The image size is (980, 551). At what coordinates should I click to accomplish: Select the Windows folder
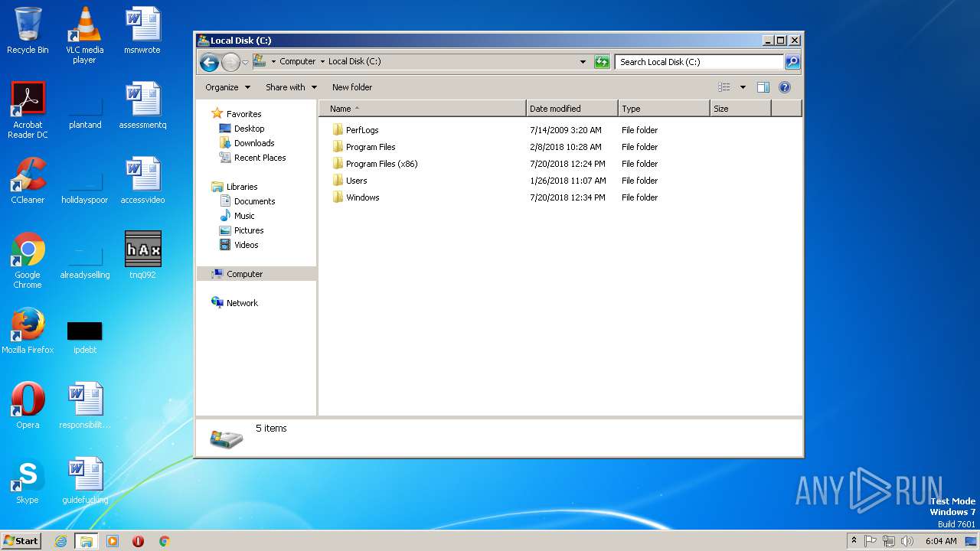click(362, 197)
